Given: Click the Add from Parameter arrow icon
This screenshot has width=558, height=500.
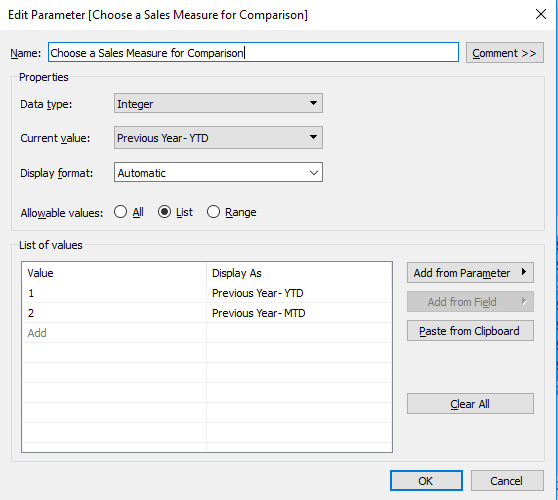Looking at the screenshot, I should (523, 272).
